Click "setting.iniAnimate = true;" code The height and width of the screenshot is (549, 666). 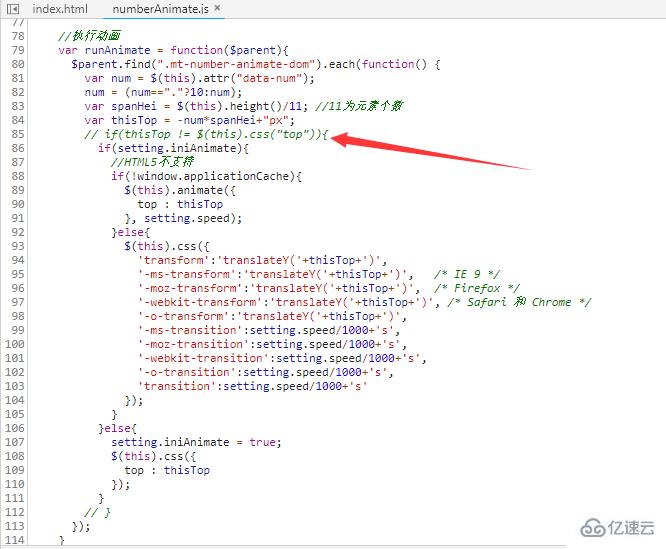[x=196, y=442]
